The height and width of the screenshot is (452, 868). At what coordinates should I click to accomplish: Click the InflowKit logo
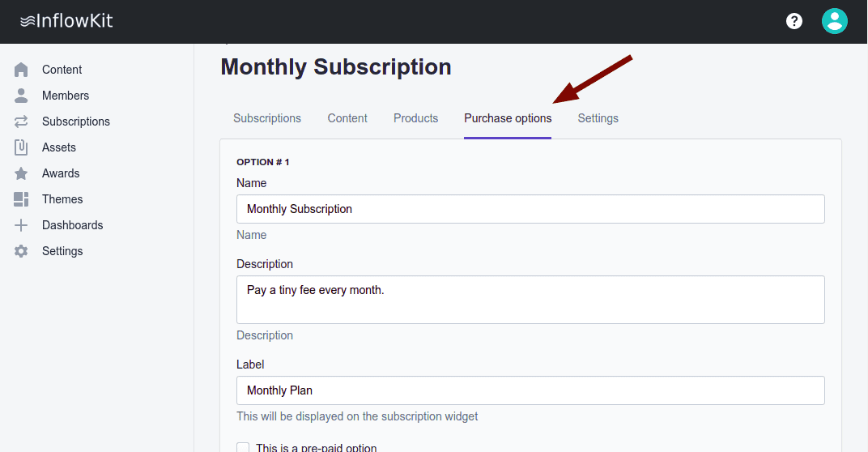pyautogui.click(x=66, y=21)
